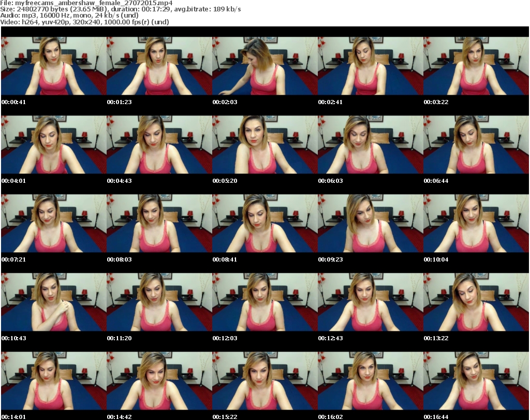Click the frame at 00:02:41

(x=371, y=66)
